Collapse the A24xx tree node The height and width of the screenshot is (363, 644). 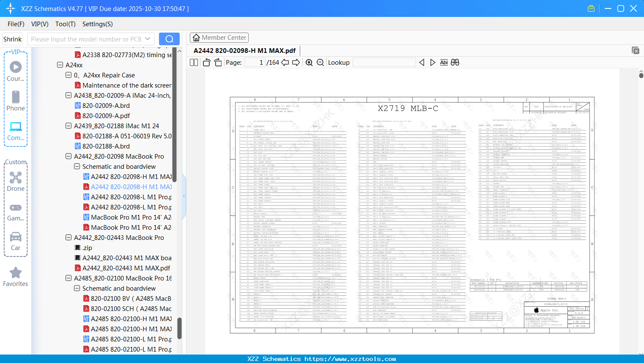[x=60, y=65]
